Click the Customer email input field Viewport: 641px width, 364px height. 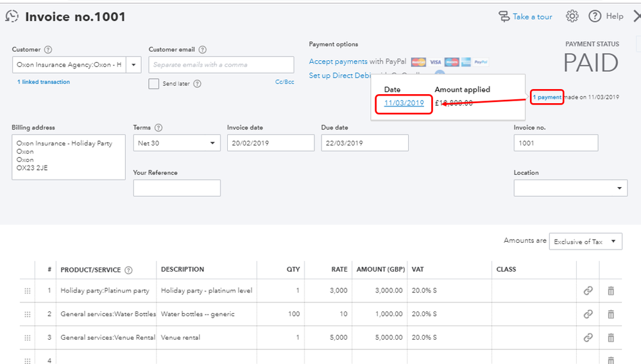point(221,65)
